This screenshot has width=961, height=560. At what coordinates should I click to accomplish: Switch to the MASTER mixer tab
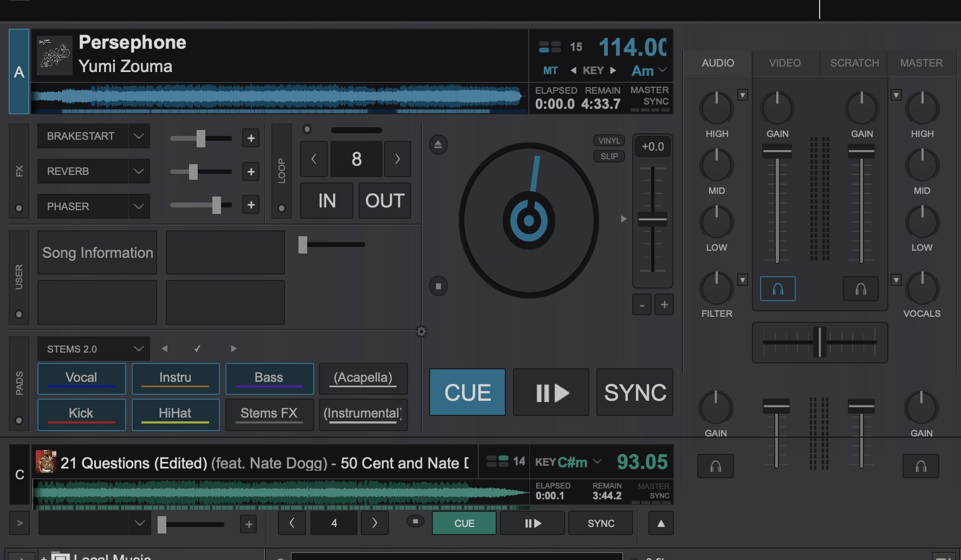[921, 63]
